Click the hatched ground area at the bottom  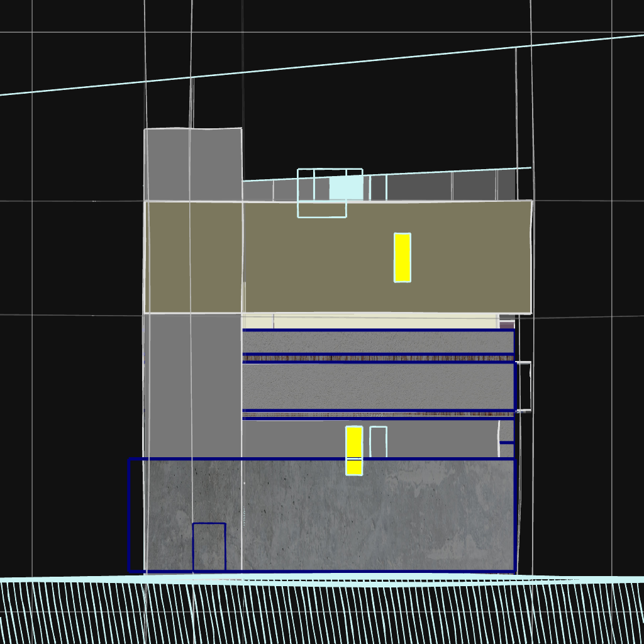coord(314,613)
